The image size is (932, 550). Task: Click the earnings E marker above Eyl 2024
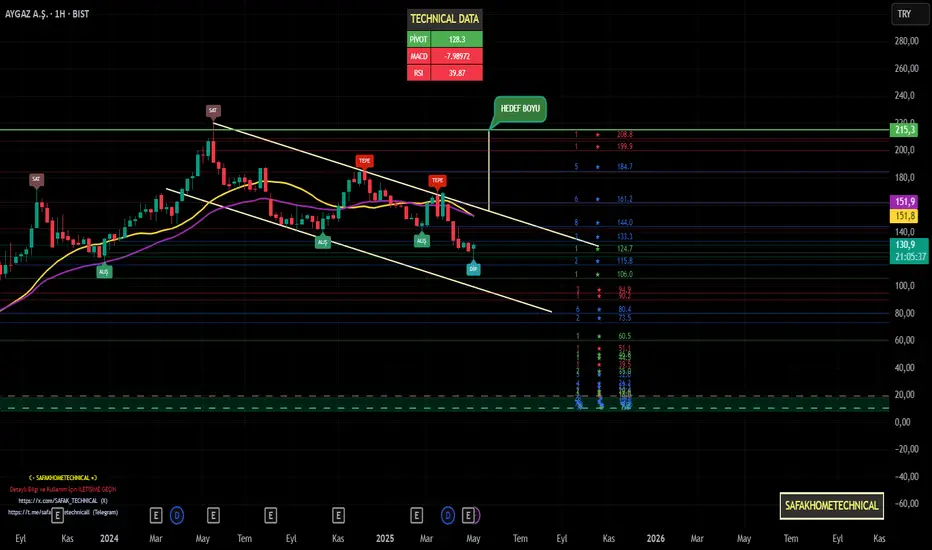click(x=270, y=515)
